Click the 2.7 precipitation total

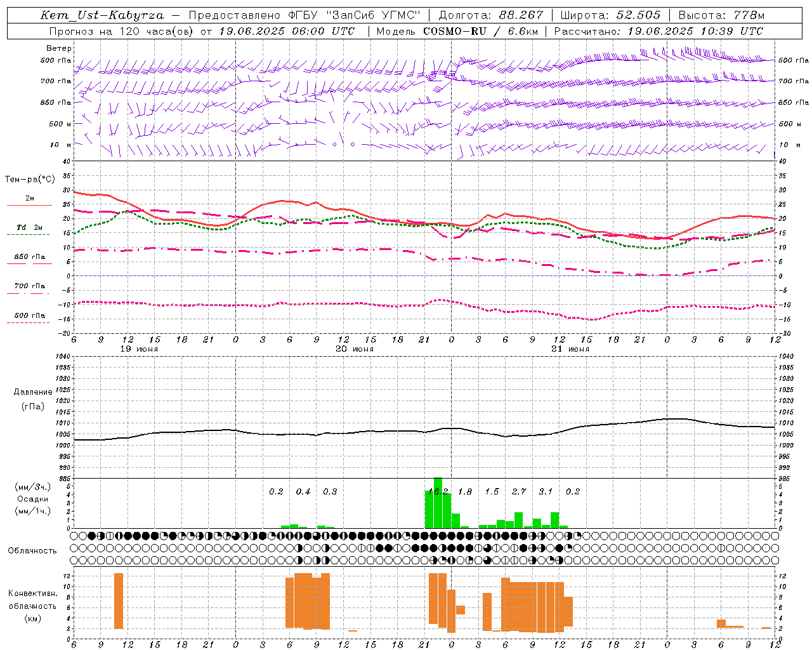(519, 492)
